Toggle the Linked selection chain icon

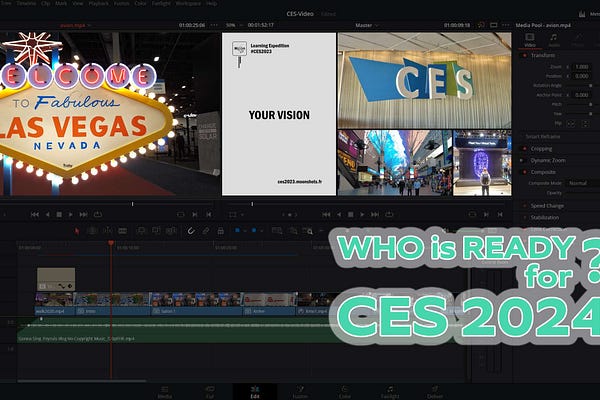tap(206, 231)
